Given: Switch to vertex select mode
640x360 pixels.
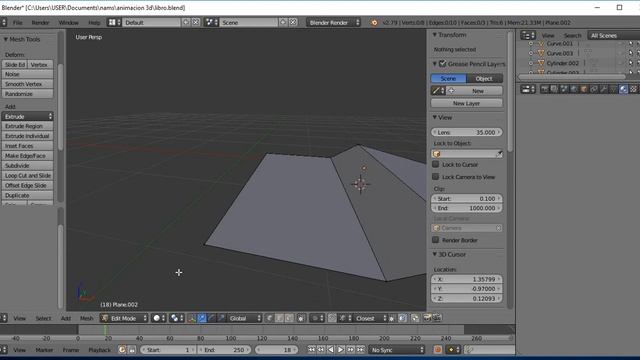Looking at the screenshot, I should click(270, 318).
